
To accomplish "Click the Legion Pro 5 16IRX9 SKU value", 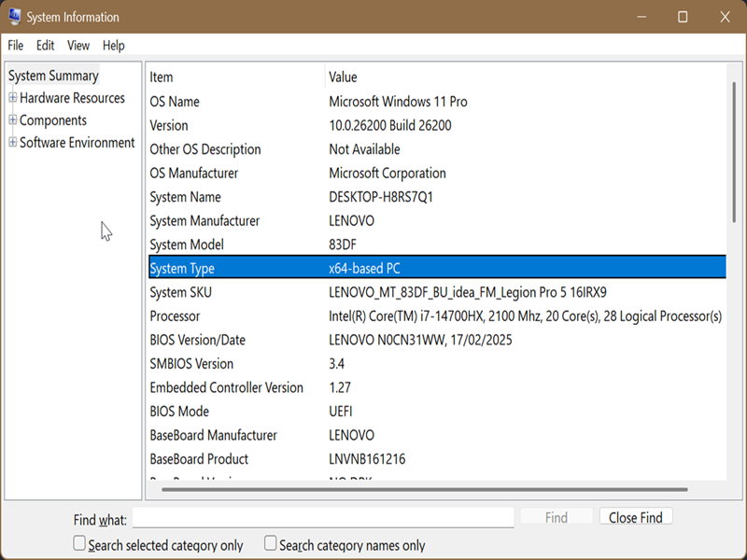I will click(468, 292).
